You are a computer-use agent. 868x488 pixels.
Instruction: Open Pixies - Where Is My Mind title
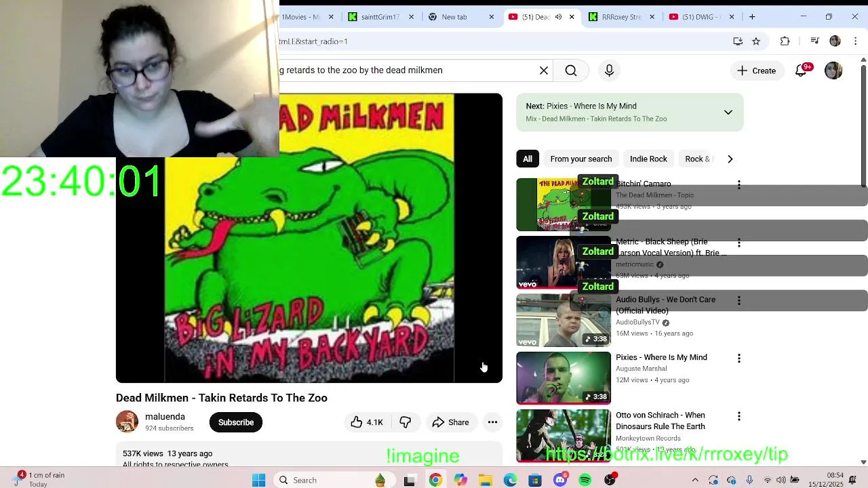pos(661,357)
